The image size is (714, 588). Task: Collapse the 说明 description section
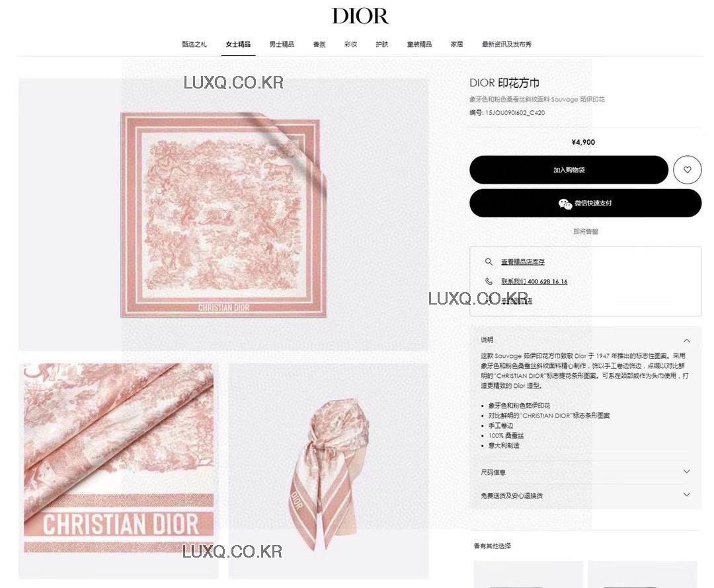687,340
